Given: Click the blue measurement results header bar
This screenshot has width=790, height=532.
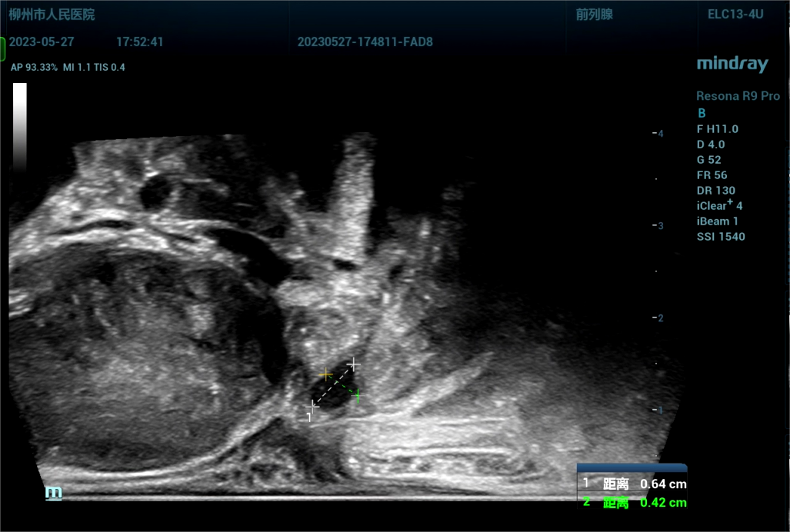Looking at the screenshot, I should pyautogui.click(x=632, y=467).
